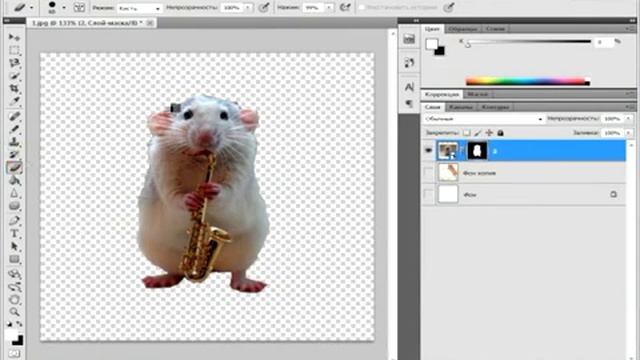Select the Rectangular Marquee tool
Viewport: 640px width, 360px height.
pos(14,50)
